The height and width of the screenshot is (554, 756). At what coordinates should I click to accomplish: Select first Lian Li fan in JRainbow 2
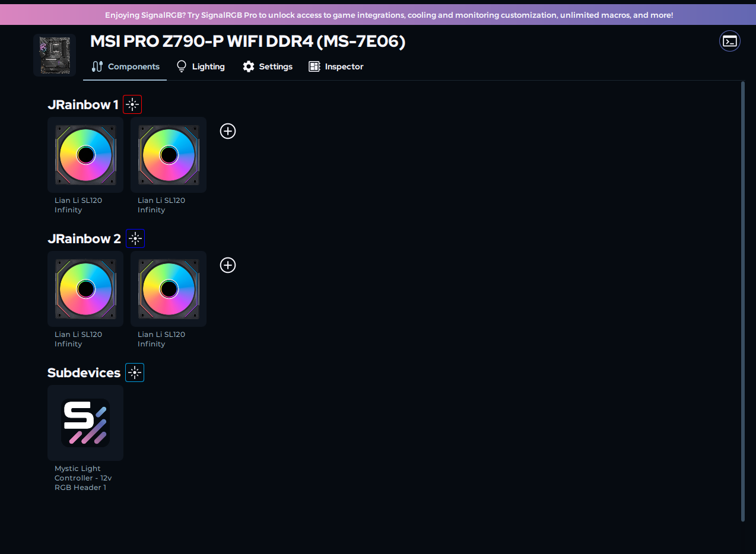coord(85,289)
